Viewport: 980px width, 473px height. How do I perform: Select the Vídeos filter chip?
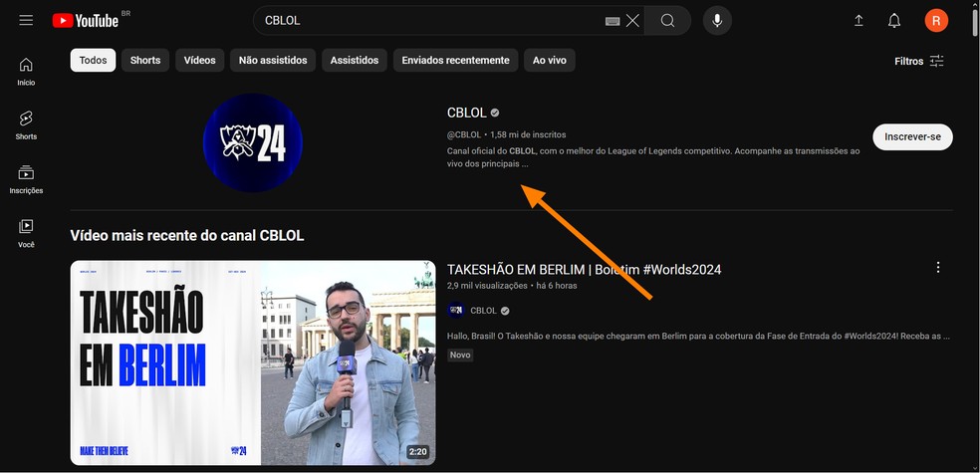200,61
